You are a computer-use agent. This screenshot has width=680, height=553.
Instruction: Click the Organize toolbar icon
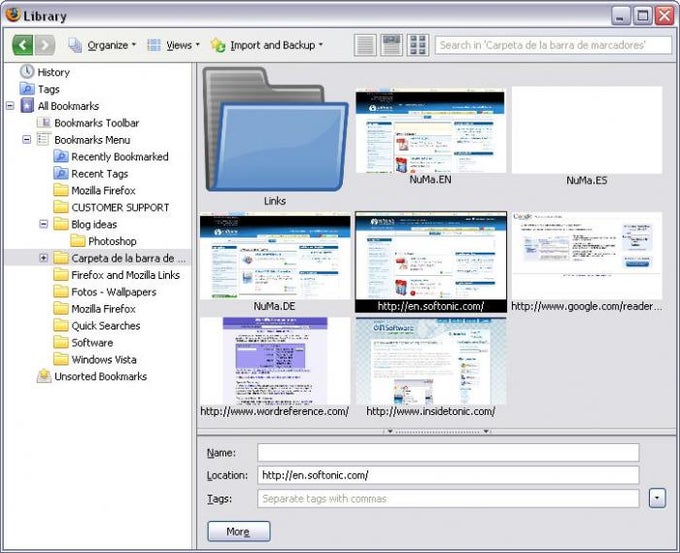(75, 45)
